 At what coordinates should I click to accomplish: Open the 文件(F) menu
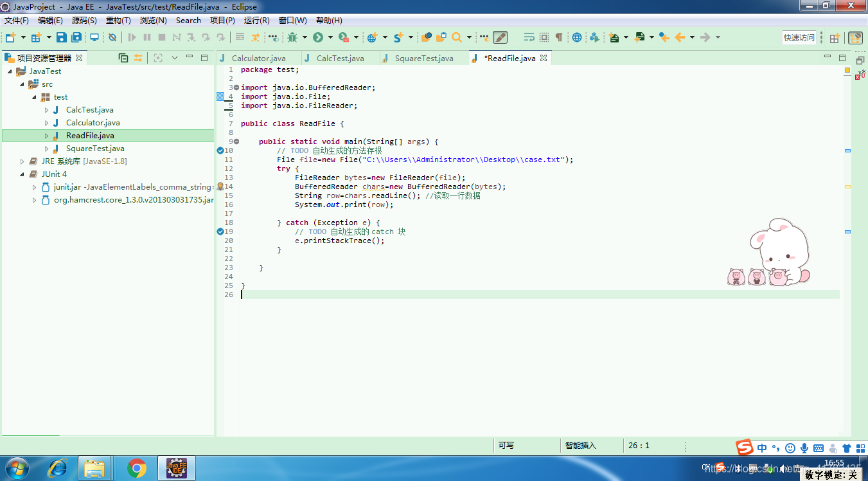point(17,21)
